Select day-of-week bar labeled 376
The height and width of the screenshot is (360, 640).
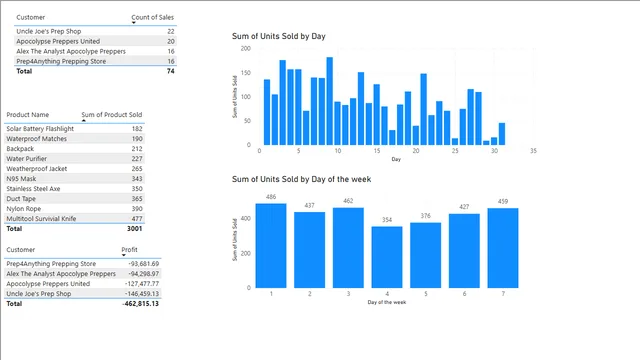426,255
